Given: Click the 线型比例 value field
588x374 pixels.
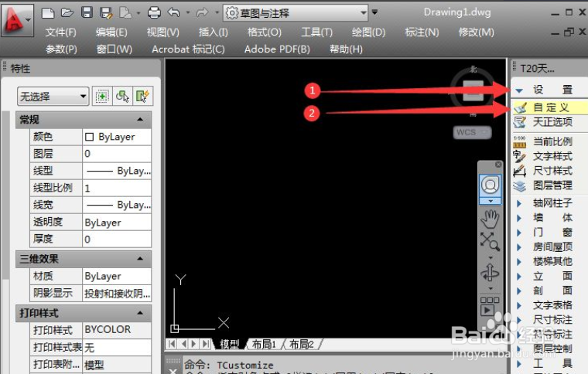Looking at the screenshot, I should click(117, 188).
